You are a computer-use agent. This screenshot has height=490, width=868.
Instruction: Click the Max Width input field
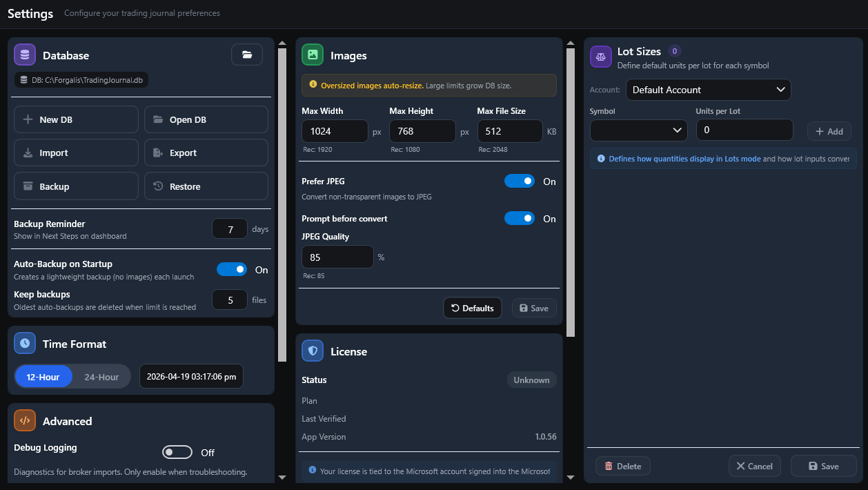tap(335, 130)
